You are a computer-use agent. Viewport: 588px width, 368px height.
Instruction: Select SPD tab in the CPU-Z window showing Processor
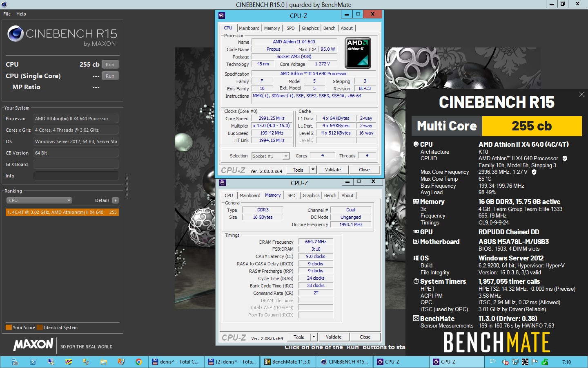pyautogui.click(x=291, y=28)
